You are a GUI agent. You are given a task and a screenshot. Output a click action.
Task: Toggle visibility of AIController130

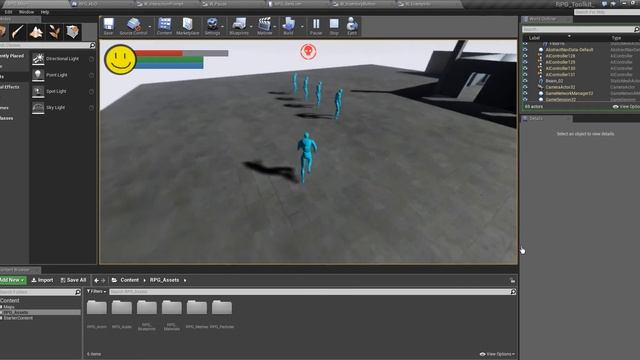[x=525, y=69]
